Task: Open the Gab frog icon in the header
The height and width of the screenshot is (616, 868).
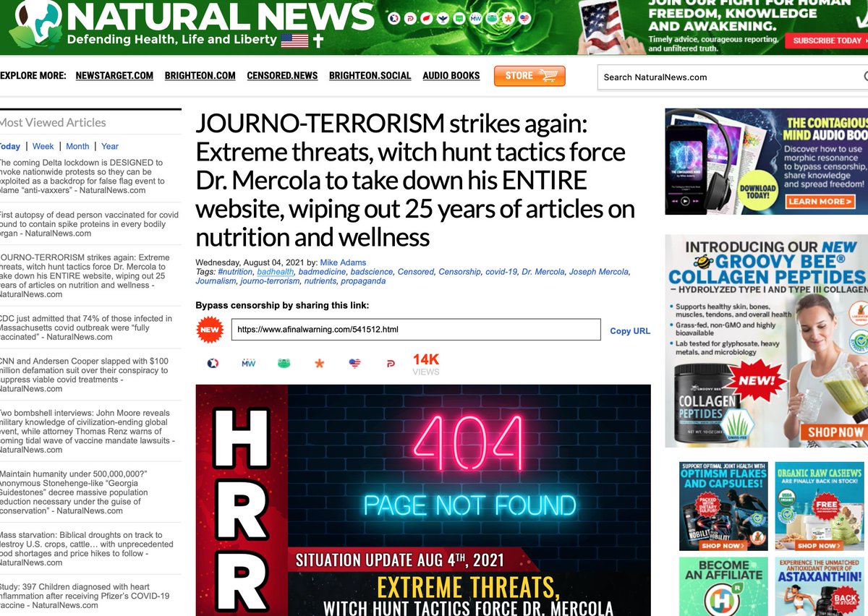Action: (x=492, y=18)
